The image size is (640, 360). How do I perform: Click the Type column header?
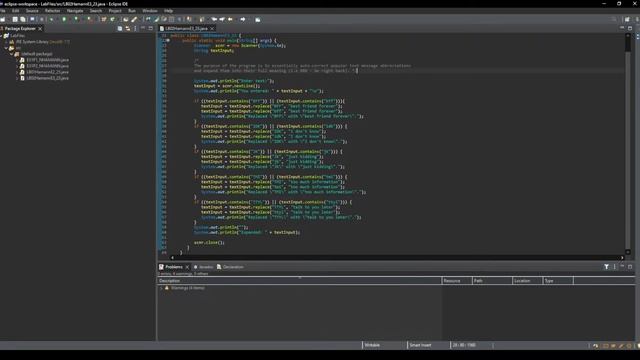pyautogui.click(x=558, y=280)
